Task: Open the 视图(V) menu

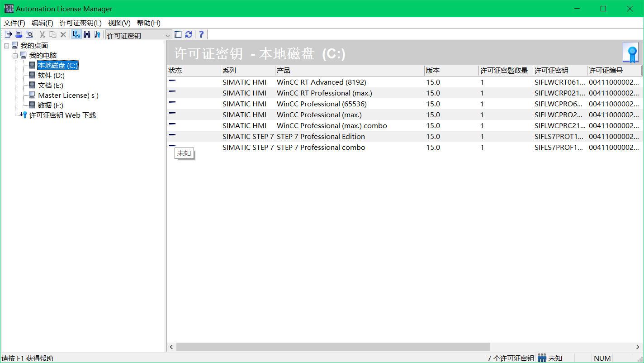Action: [x=119, y=23]
